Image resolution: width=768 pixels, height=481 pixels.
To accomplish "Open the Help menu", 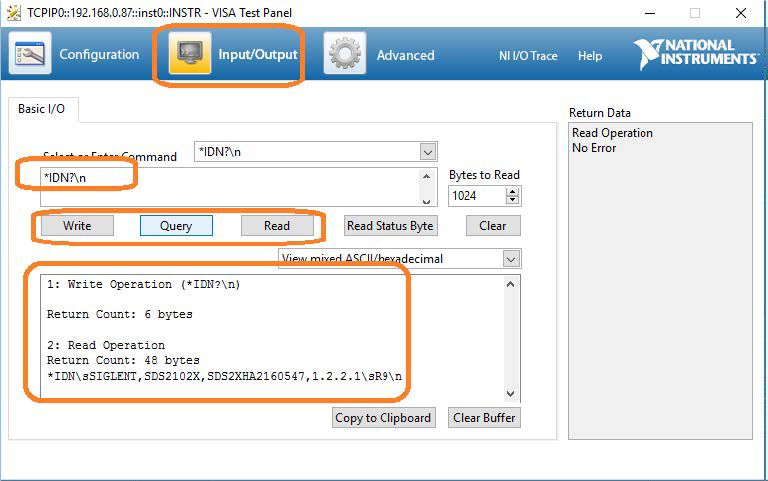I will (x=590, y=56).
